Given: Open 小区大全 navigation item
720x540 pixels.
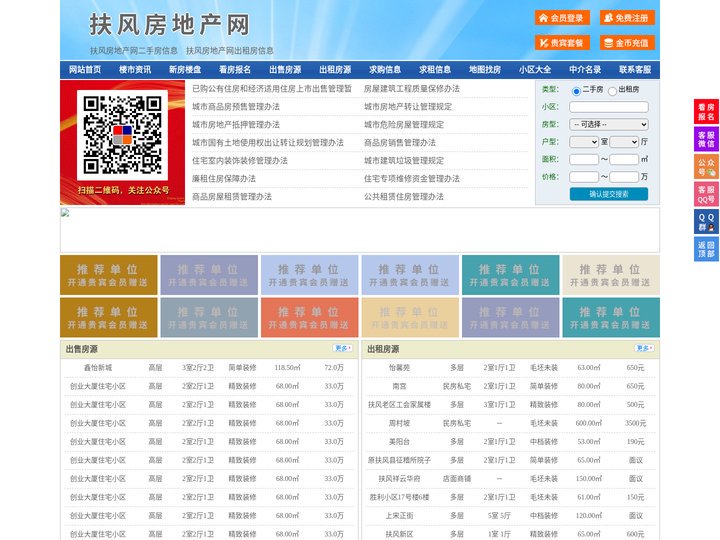Looking at the screenshot, I should click(535, 70).
